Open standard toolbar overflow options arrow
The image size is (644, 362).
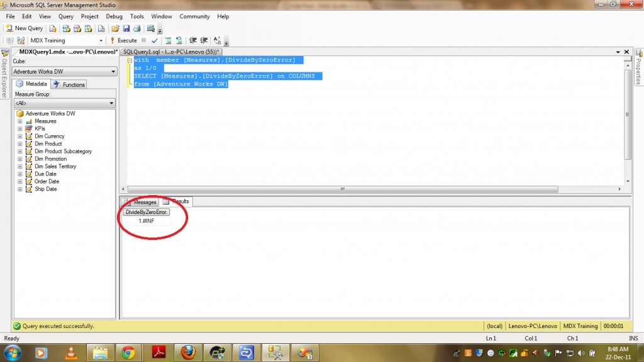[160, 30]
